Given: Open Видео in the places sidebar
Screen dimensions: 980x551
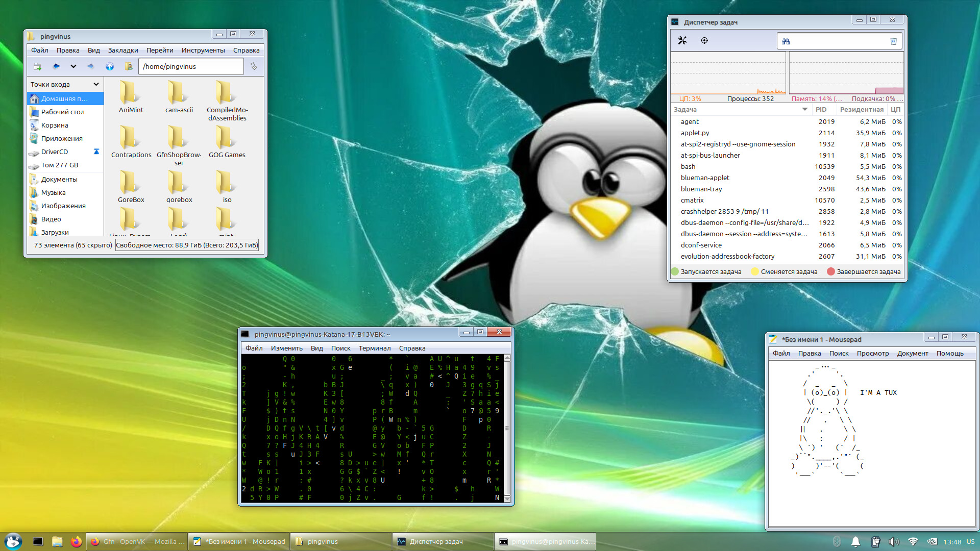Looking at the screenshot, I should click(65, 219).
